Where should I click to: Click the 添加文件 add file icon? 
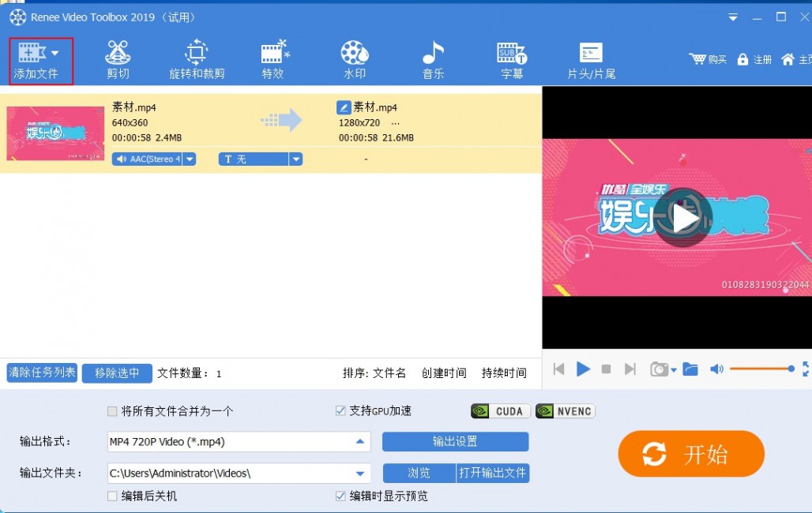pos(32,52)
